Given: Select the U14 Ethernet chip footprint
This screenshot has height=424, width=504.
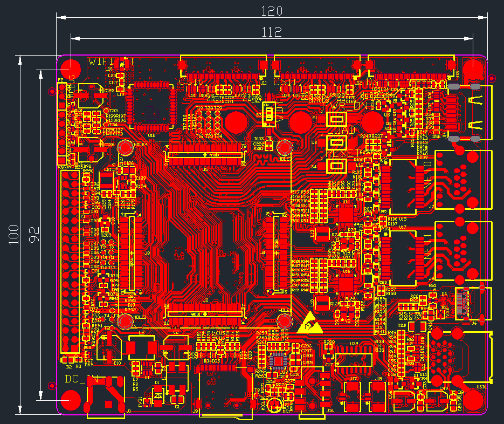Looking at the screenshot, I should (346, 215).
